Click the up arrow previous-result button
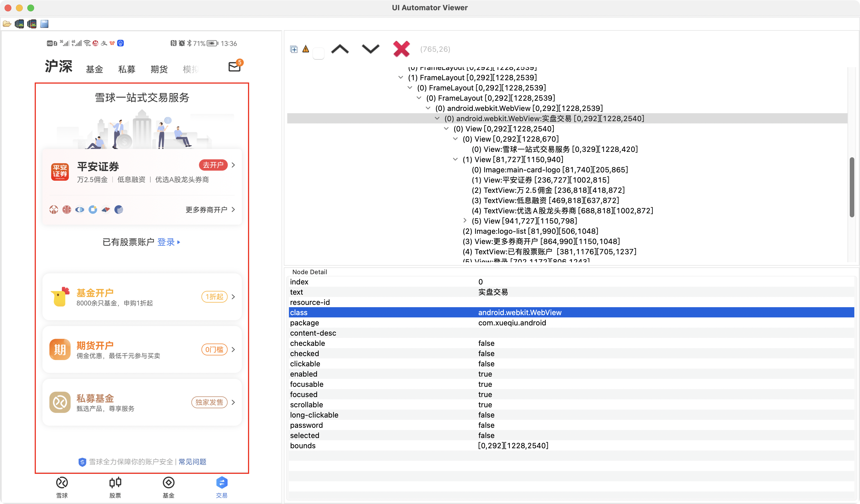The width and height of the screenshot is (860, 504). (x=340, y=49)
